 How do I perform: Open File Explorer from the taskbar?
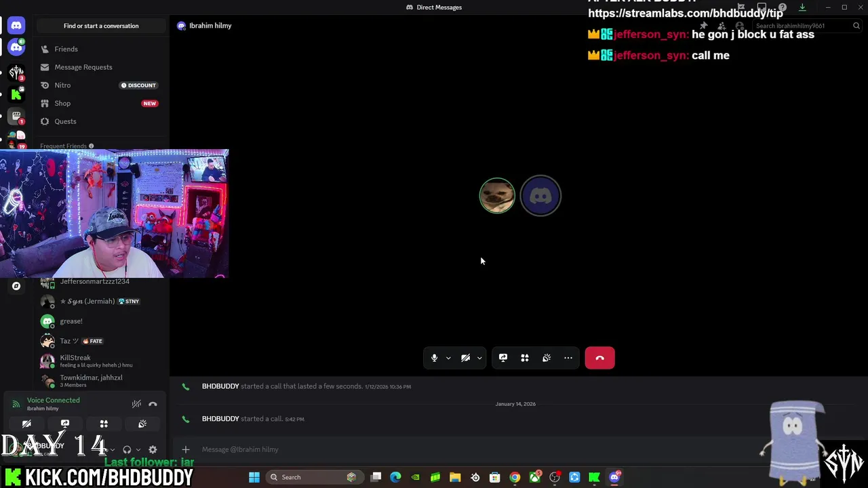455,477
